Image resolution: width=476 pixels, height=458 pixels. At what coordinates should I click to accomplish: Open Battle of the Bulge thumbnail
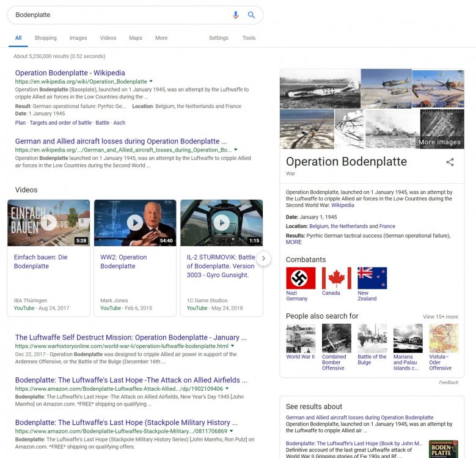point(372,338)
